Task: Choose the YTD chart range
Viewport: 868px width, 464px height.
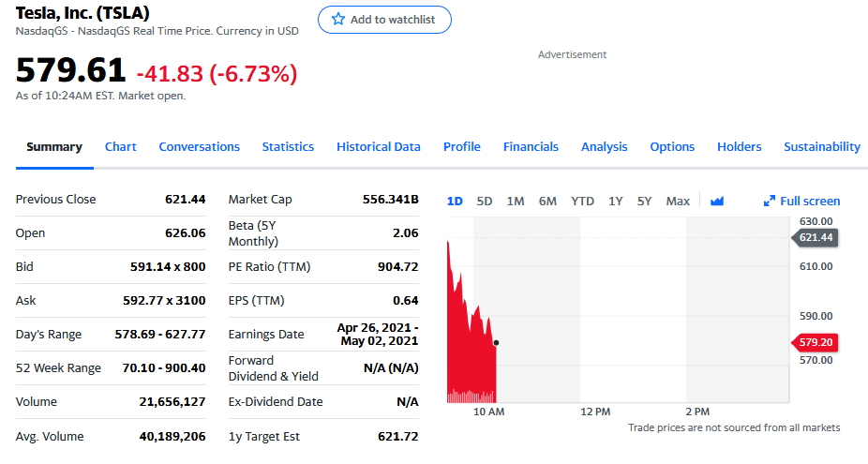Action: point(582,202)
